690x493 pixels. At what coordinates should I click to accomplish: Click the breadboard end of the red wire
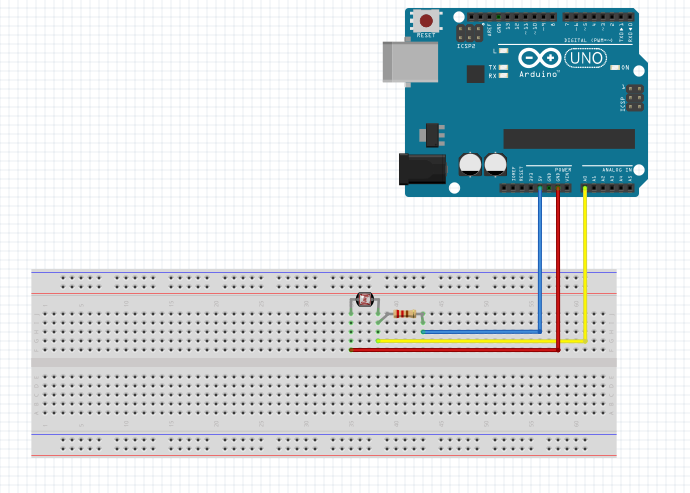tap(351, 350)
